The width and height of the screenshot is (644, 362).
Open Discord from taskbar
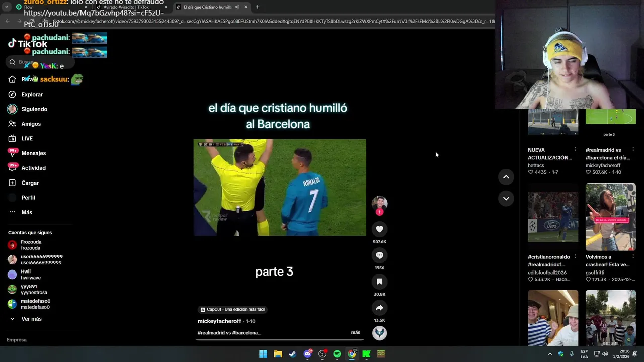coord(307,354)
